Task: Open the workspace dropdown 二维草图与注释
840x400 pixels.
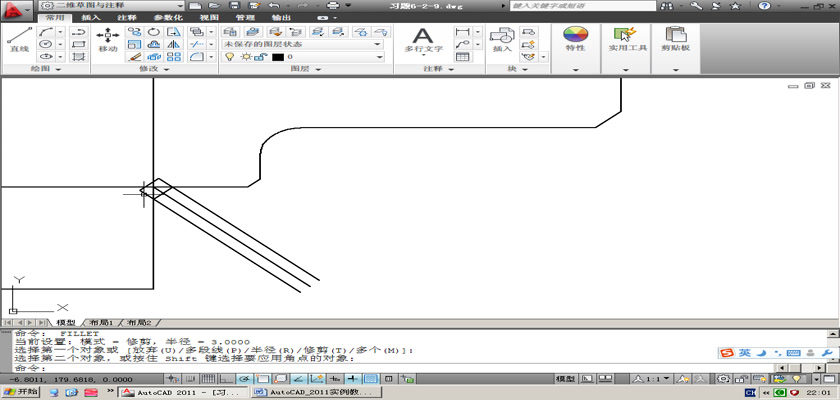Action: pyautogui.click(x=112, y=6)
